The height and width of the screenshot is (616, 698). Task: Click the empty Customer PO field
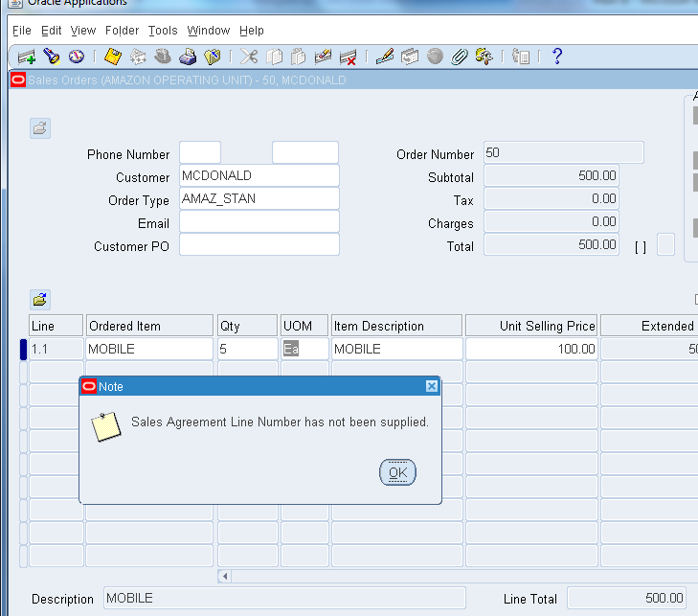coord(259,245)
